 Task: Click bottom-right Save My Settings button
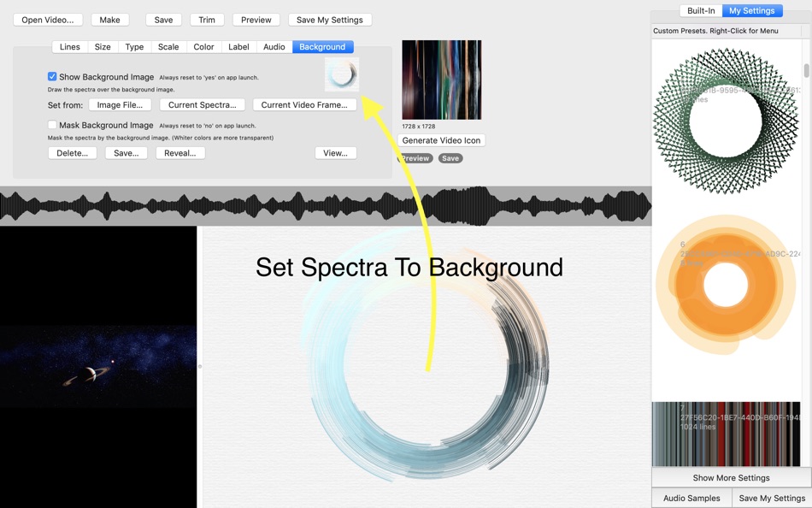[x=772, y=498]
